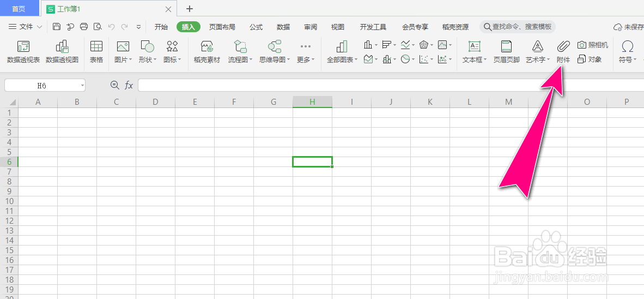
Task: Expand 更多 more dropdown
Action: tap(313, 59)
